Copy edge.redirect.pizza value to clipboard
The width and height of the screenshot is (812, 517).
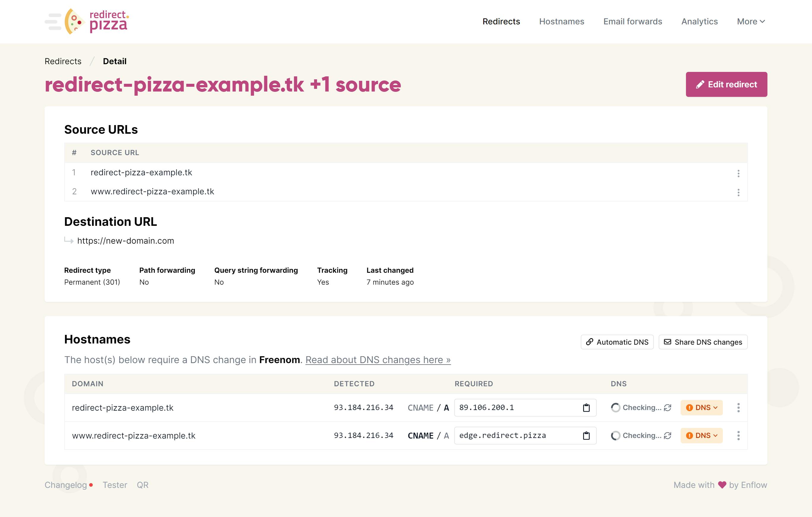pos(586,436)
